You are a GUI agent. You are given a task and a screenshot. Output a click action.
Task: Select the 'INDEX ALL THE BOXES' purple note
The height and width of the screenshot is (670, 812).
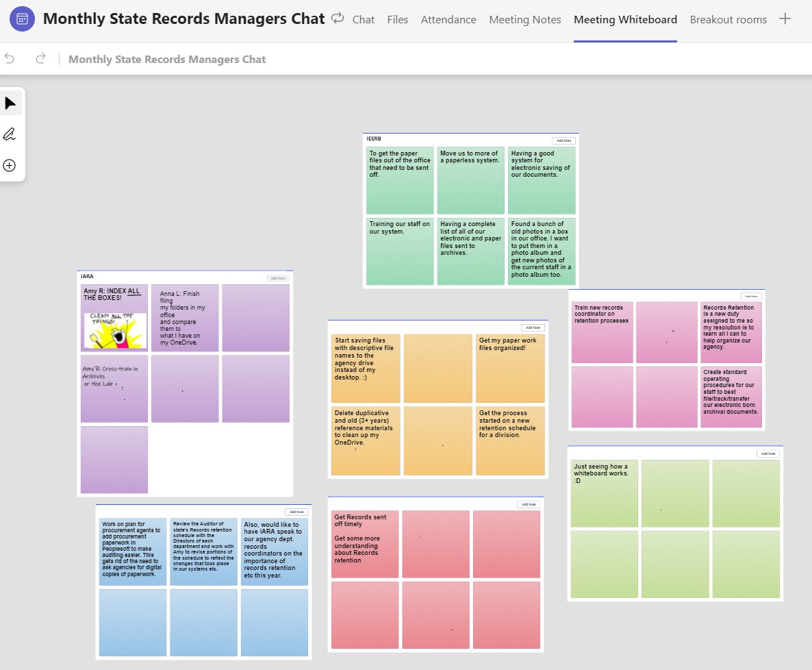pyautogui.click(x=114, y=318)
